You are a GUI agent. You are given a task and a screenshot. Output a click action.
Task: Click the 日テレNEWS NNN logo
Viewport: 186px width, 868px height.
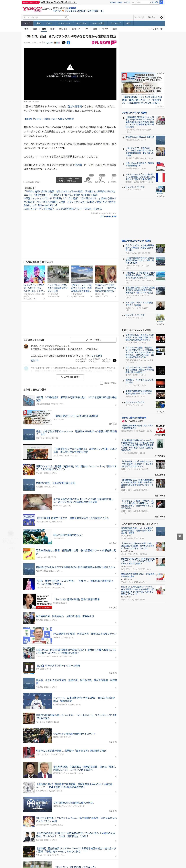pos(104,43)
